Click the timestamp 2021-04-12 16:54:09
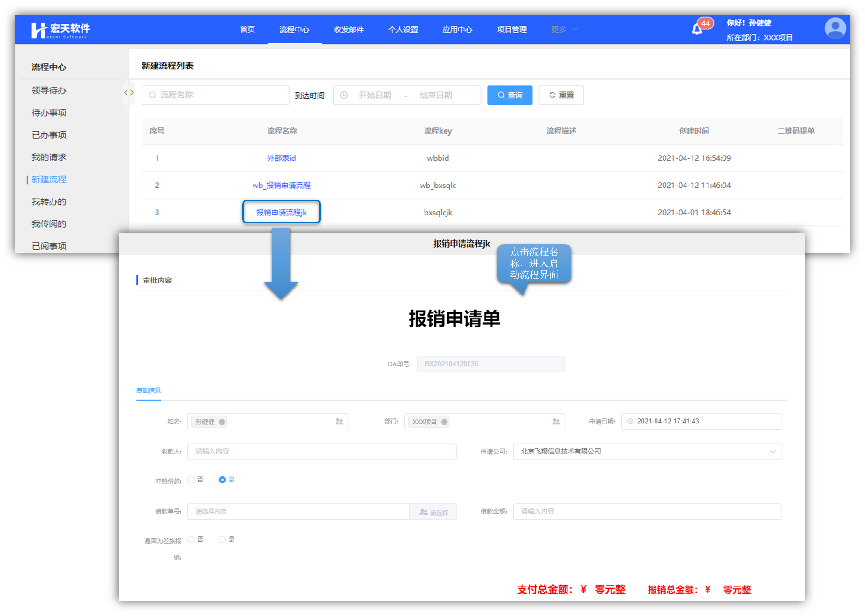865x616 pixels. pos(694,158)
